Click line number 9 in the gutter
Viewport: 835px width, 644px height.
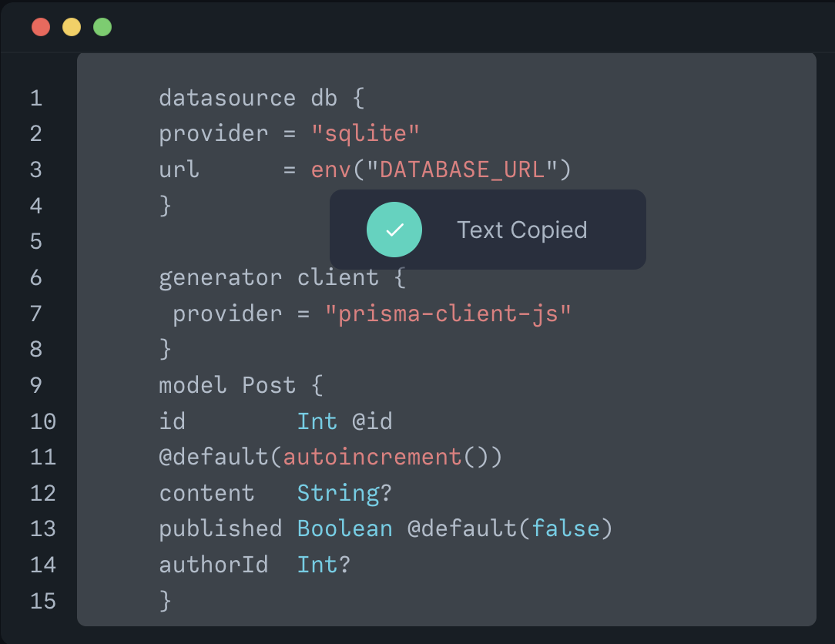coord(36,385)
